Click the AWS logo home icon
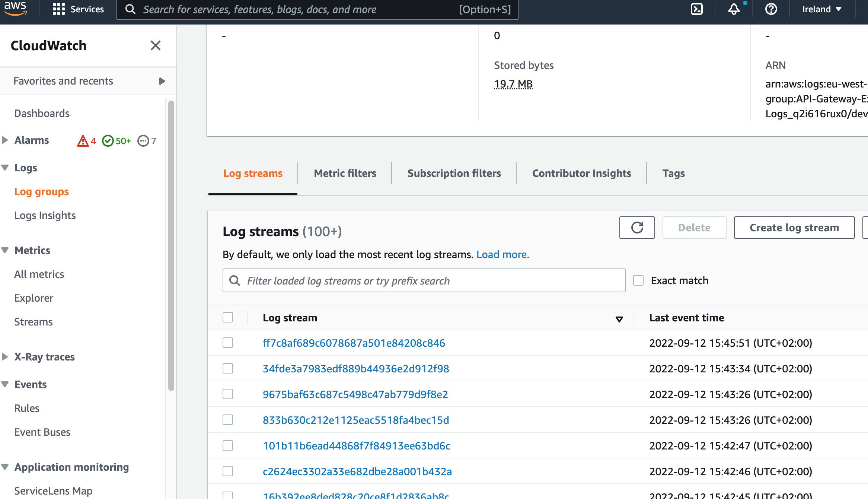Image resolution: width=868 pixels, height=499 pixels. (x=15, y=8)
